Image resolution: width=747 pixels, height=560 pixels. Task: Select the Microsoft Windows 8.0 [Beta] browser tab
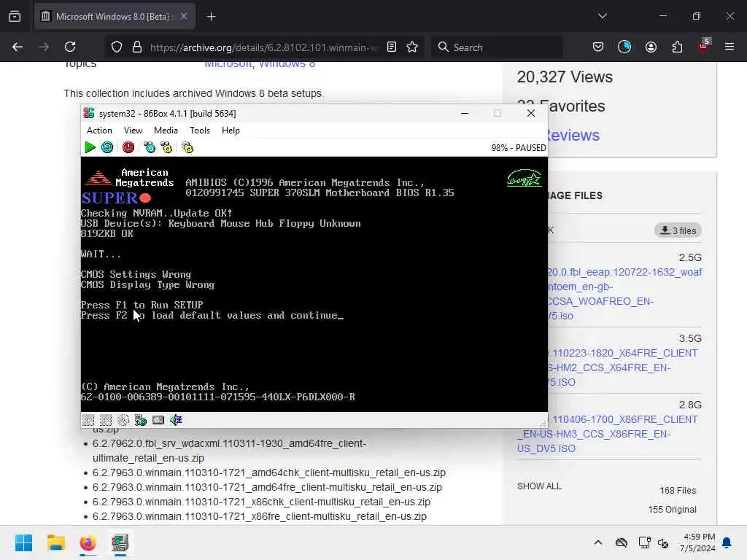113,17
